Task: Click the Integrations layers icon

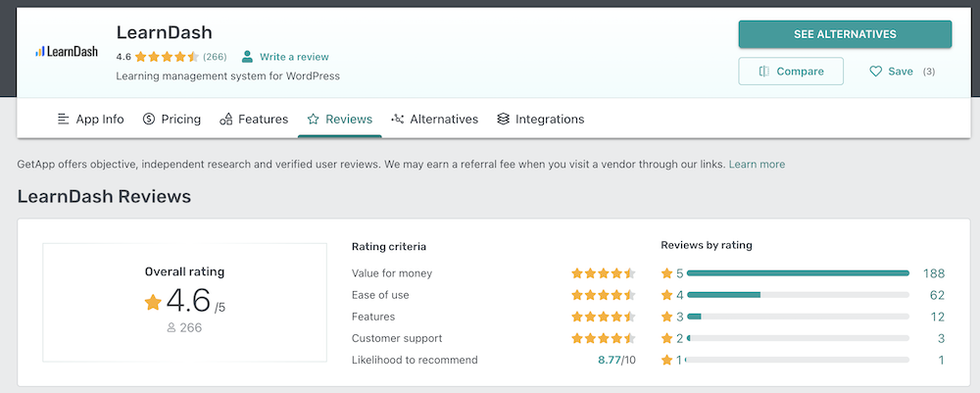Action: pyautogui.click(x=504, y=120)
